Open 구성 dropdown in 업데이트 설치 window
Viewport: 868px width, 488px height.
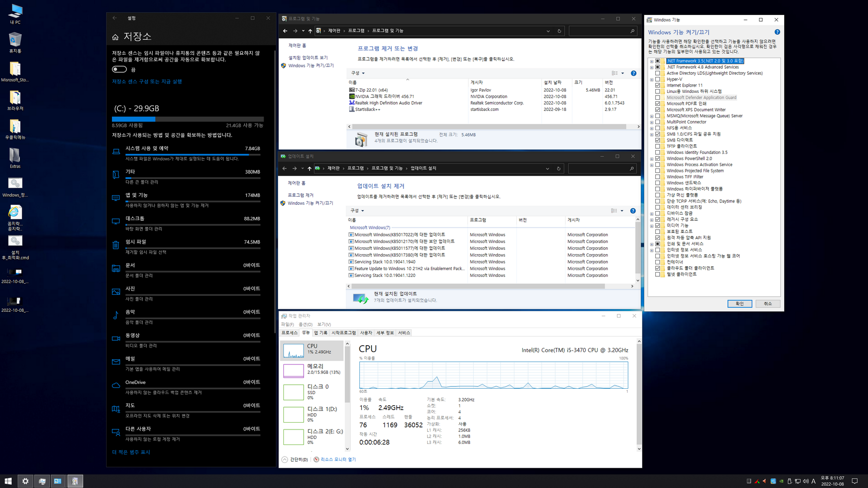(x=357, y=211)
